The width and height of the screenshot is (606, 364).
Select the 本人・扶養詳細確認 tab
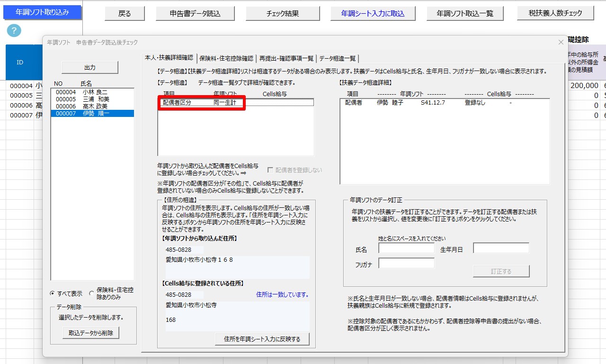coord(169,58)
